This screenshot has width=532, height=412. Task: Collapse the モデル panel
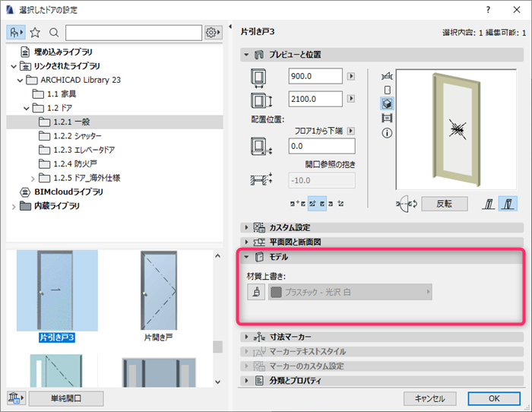(246, 257)
